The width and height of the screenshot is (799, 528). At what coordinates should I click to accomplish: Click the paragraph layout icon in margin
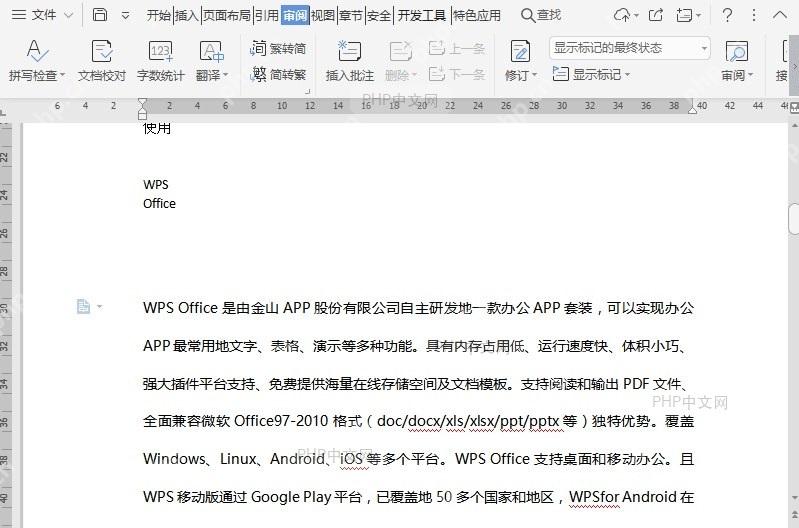(83, 306)
